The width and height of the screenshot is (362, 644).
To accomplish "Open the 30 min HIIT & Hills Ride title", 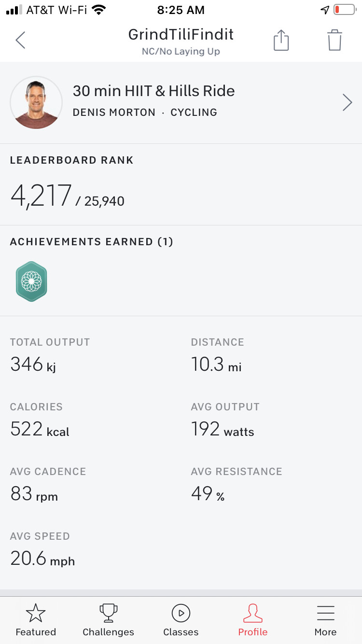I will click(x=153, y=91).
